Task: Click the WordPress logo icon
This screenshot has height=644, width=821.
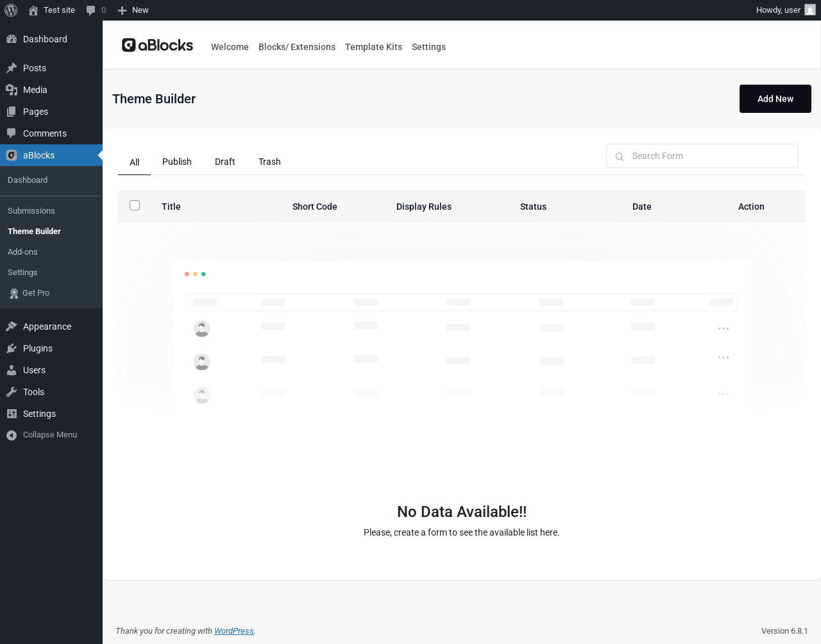Action: pyautogui.click(x=11, y=10)
